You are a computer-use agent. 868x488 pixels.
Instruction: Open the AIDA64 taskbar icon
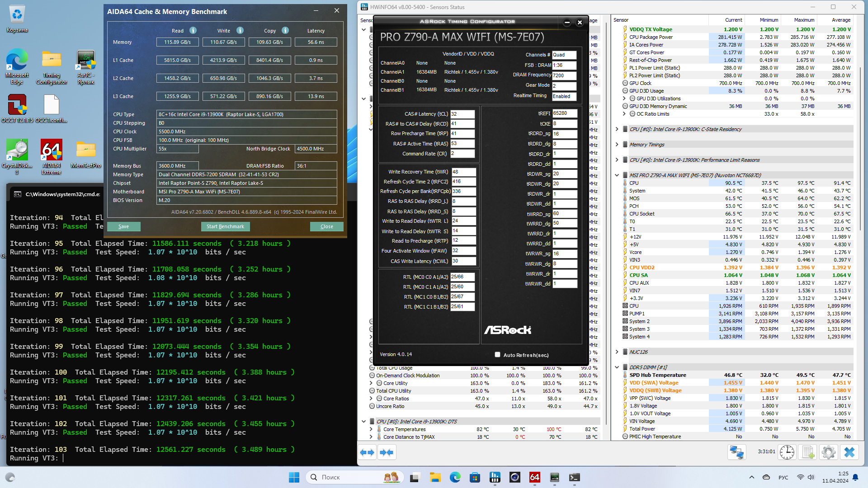tap(534, 477)
